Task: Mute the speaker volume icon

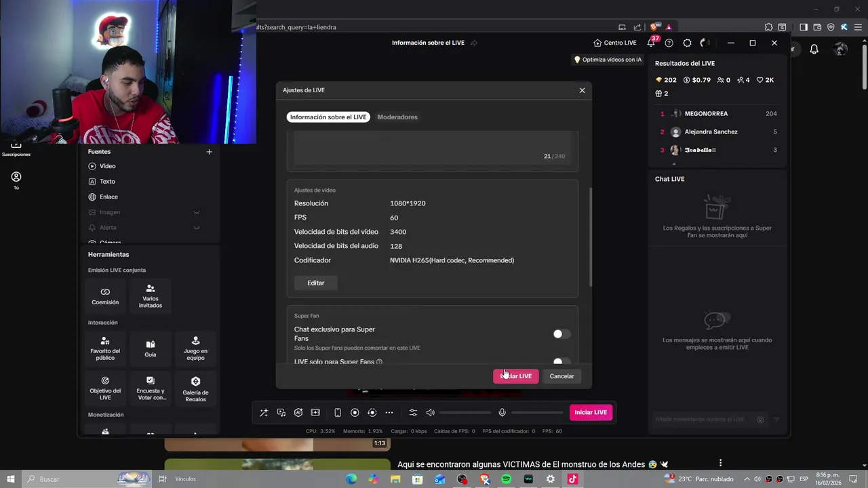Action: tap(430, 412)
